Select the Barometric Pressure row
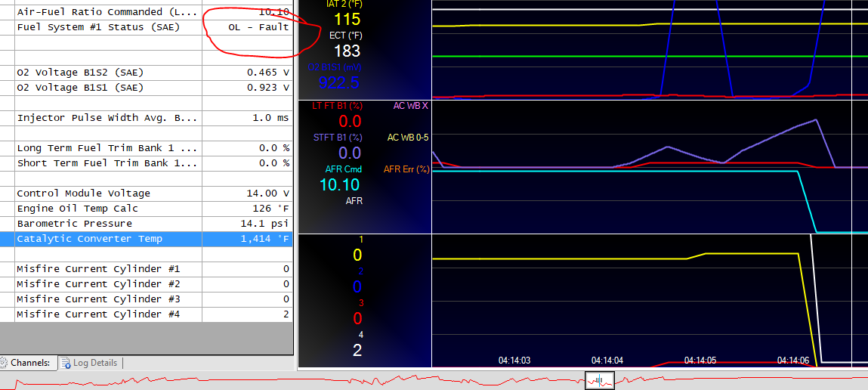The width and height of the screenshot is (868, 390). (146, 224)
